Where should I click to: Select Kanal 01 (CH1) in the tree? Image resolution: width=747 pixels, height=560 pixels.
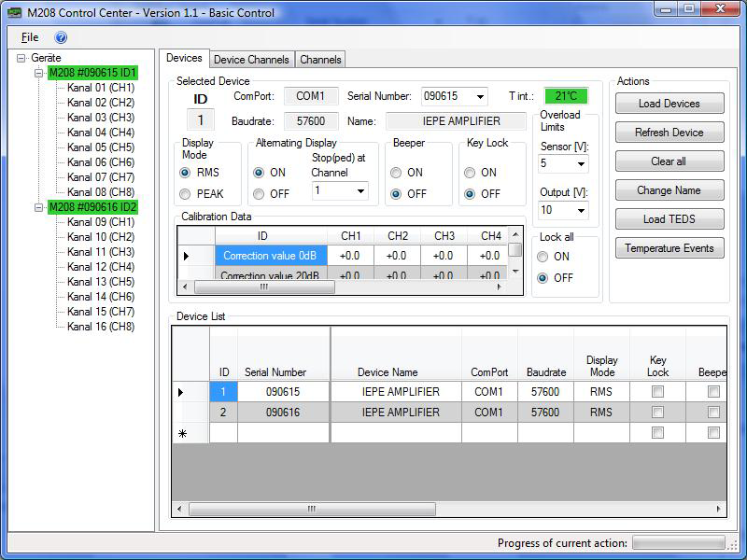101,88
